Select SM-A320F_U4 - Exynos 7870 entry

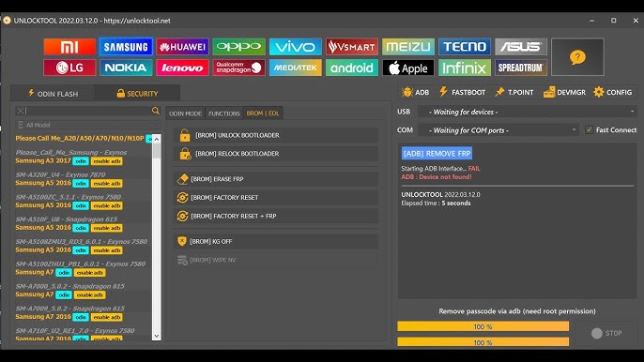click(60, 174)
